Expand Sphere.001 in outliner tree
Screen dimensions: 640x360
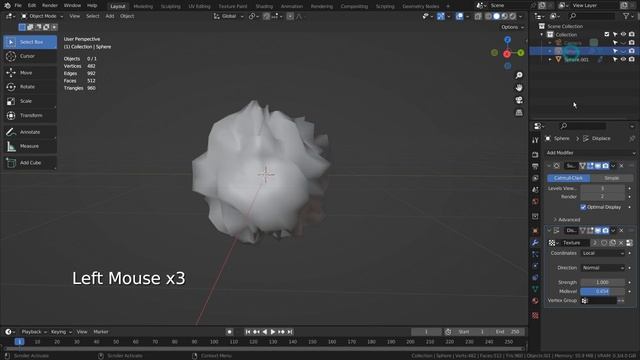550,60
